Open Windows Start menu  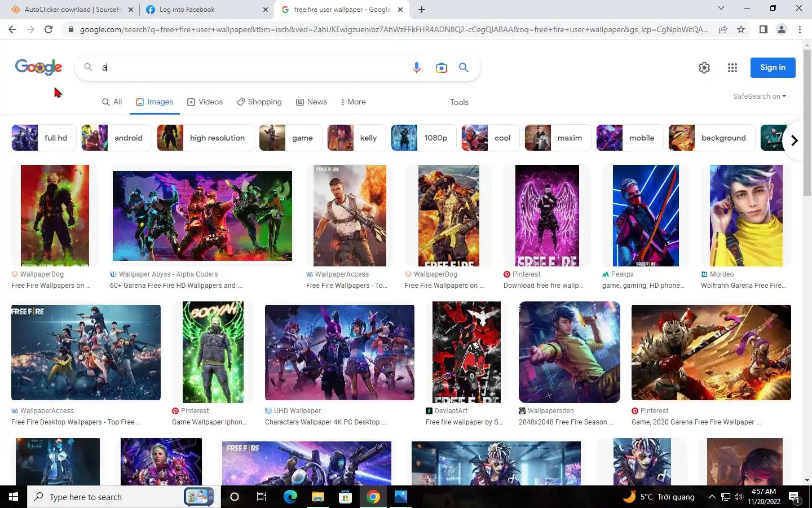pos(14,497)
